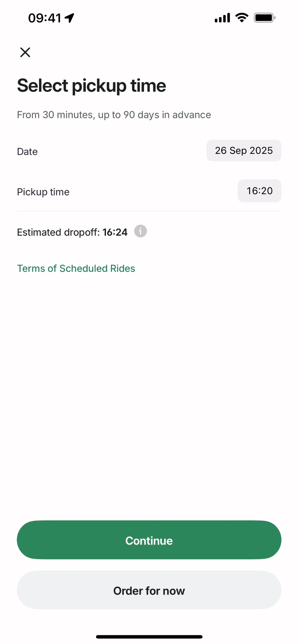Tap the 'From 30 minutes' subtitle text
The height and width of the screenshot is (644, 298).
tap(114, 115)
